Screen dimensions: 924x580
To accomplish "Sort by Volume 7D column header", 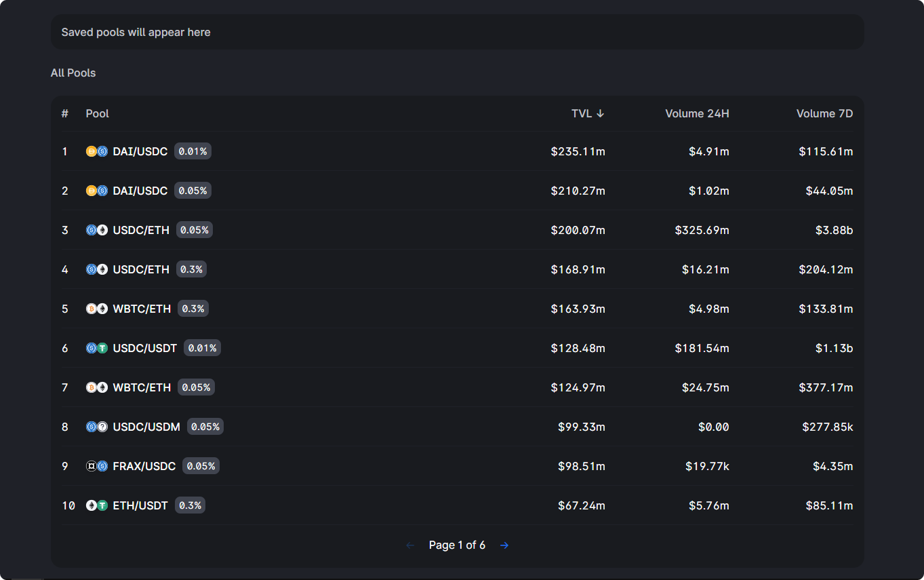I will point(824,113).
